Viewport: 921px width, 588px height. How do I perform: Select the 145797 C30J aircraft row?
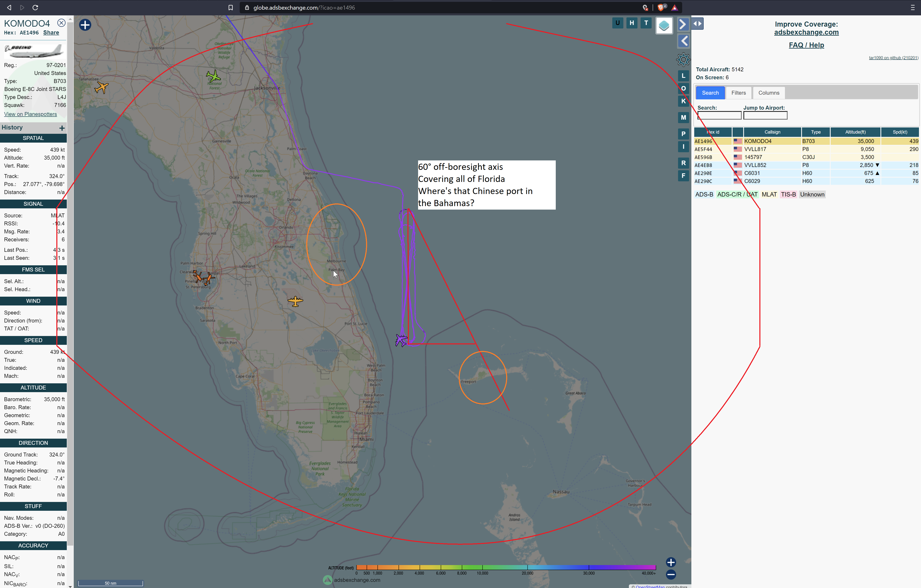[806, 157]
